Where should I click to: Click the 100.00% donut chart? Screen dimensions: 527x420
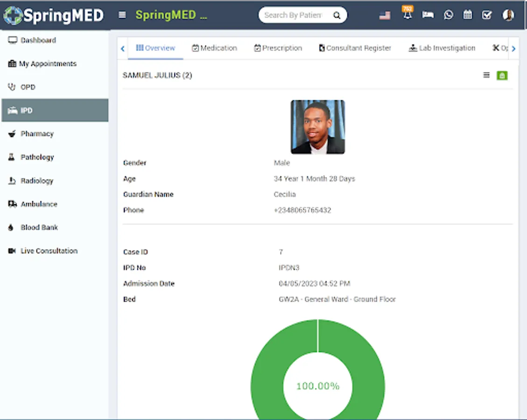click(x=317, y=370)
